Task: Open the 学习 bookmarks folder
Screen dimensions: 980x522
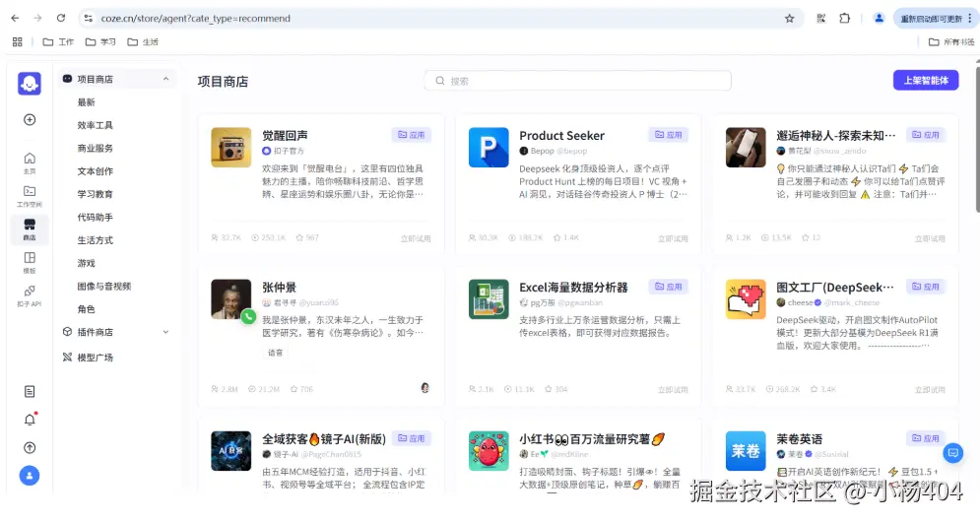Action: pos(100,42)
